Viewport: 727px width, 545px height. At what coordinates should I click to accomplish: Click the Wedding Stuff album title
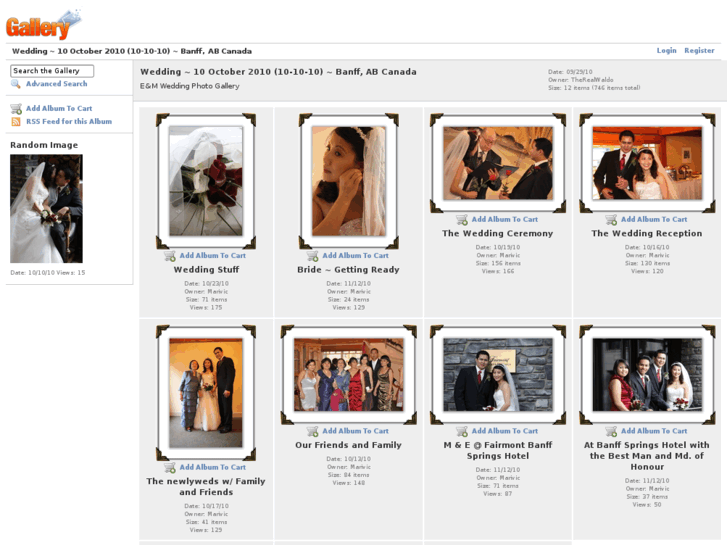pyautogui.click(x=206, y=269)
